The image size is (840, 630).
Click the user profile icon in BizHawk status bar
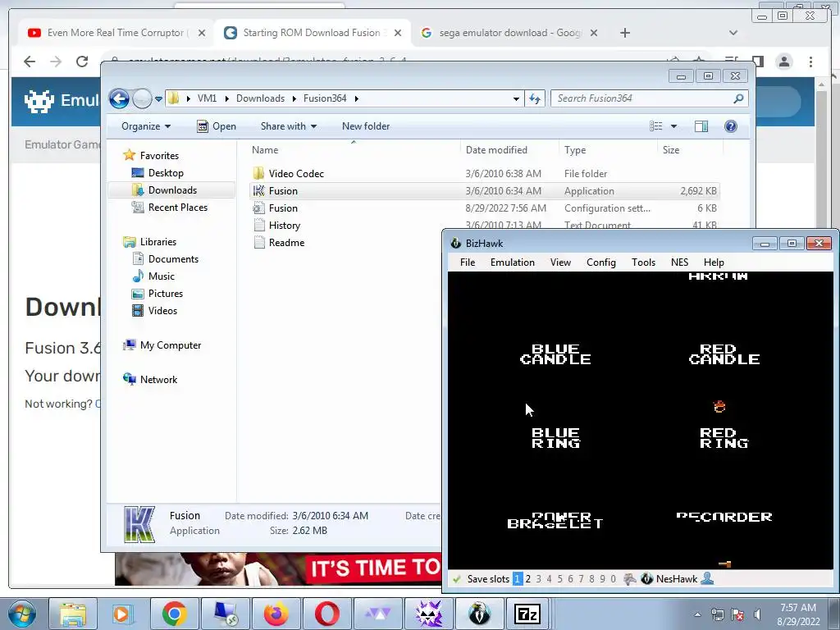(x=707, y=578)
